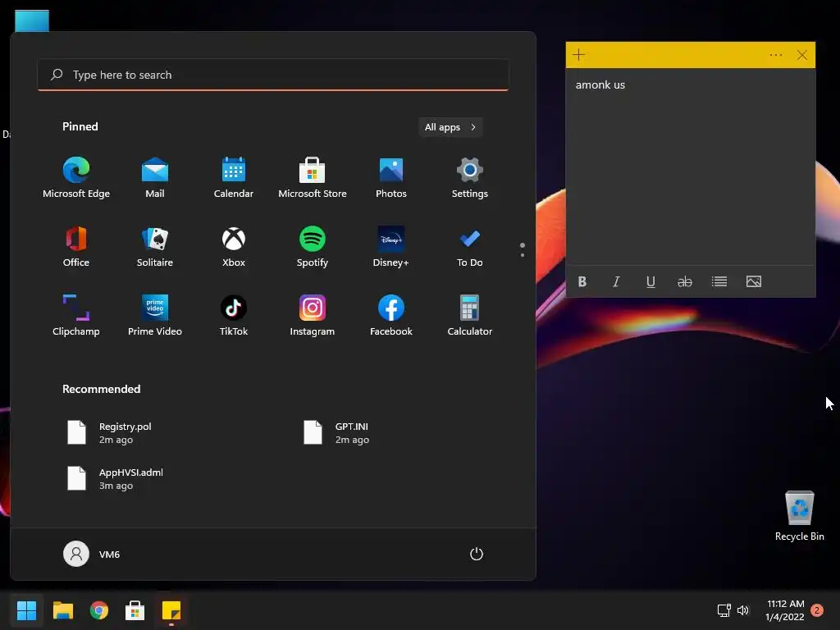Screen dimensions: 840x630
Task: Add an image to the sticky note
Action: pyautogui.click(x=754, y=282)
